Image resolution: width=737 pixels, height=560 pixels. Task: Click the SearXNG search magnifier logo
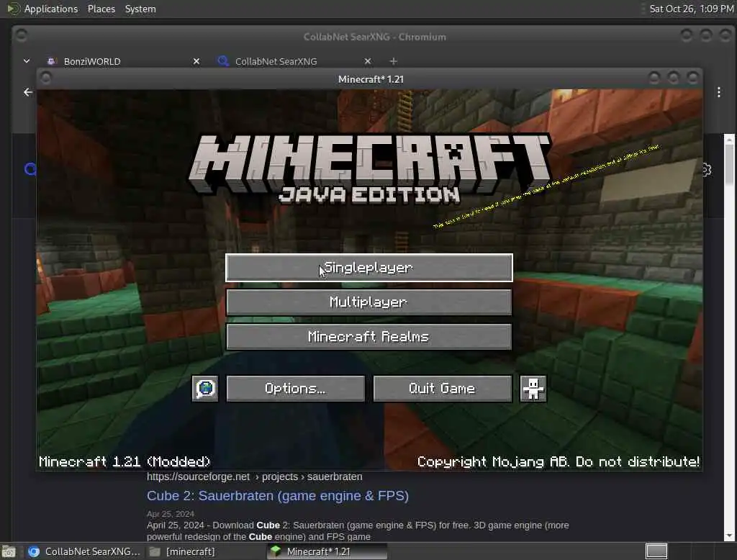click(x=30, y=169)
